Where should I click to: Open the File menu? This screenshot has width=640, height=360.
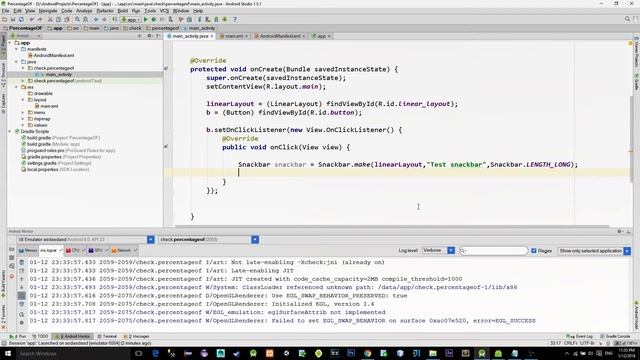pyautogui.click(x=6, y=11)
